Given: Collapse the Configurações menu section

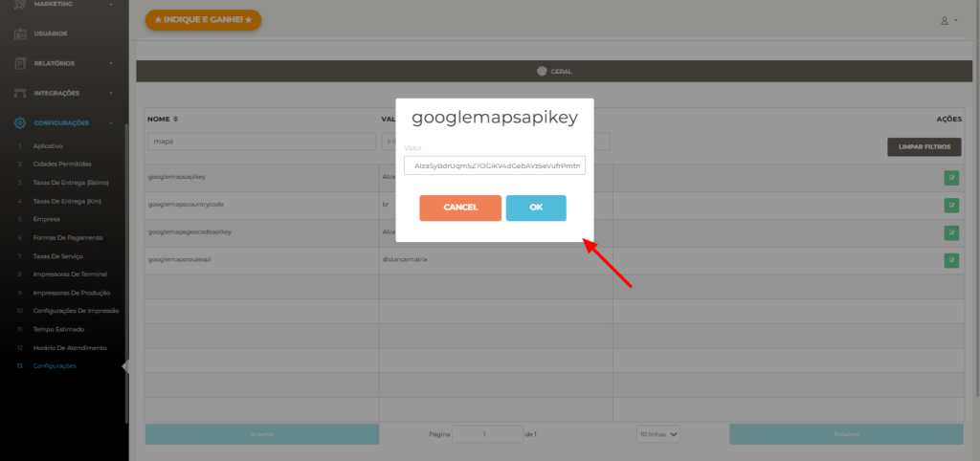Looking at the screenshot, I should tap(111, 123).
